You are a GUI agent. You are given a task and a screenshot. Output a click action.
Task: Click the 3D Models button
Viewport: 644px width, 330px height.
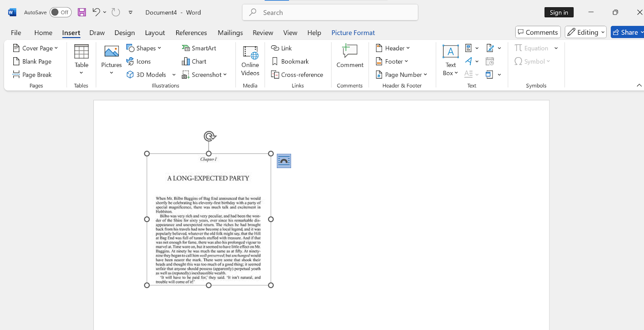pyautogui.click(x=147, y=75)
